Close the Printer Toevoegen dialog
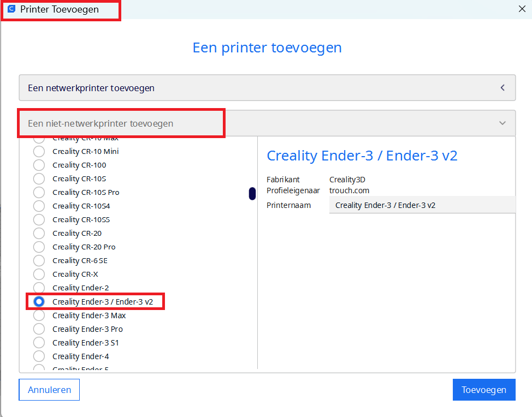Image resolution: width=532 pixels, height=417 pixels. pyautogui.click(x=522, y=8)
